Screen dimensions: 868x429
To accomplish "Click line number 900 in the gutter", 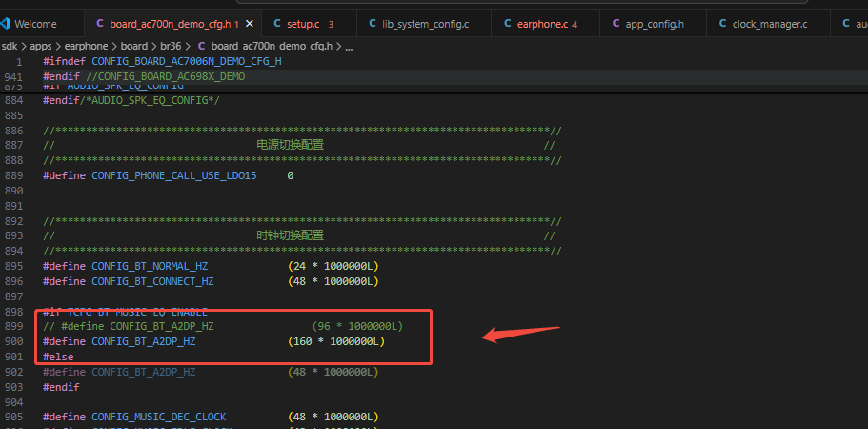I will (13, 341).
